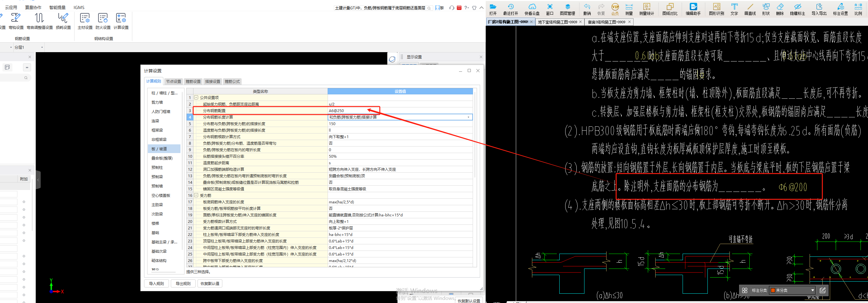Undo last action with 撤销
The height and width of the screenshot is (303, 868).
pyautogui.click(x=587, y=9)
